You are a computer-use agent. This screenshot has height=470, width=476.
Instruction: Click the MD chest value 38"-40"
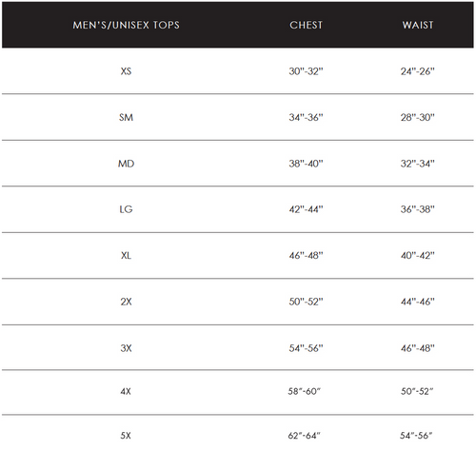click(x=306, y=164)
